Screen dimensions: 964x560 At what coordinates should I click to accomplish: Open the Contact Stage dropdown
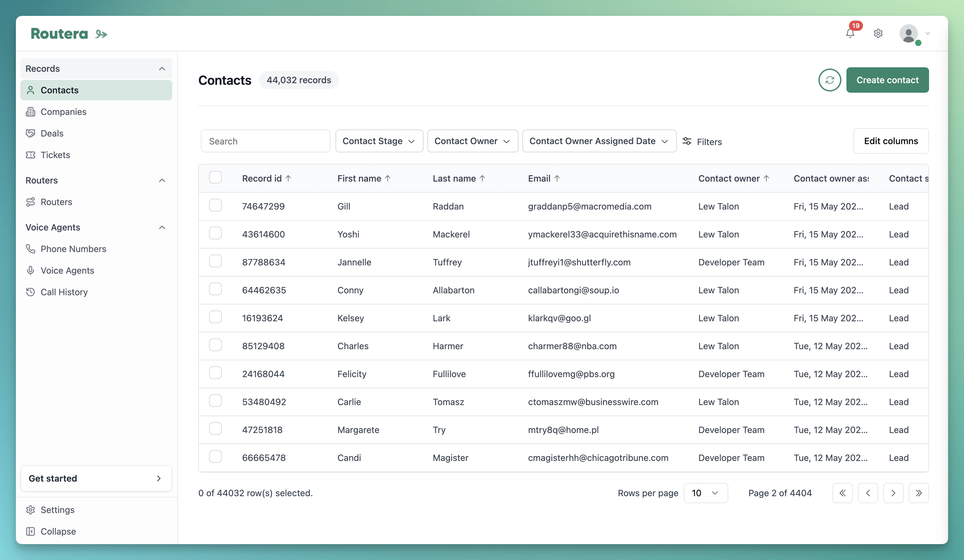[x=379, y=141]
